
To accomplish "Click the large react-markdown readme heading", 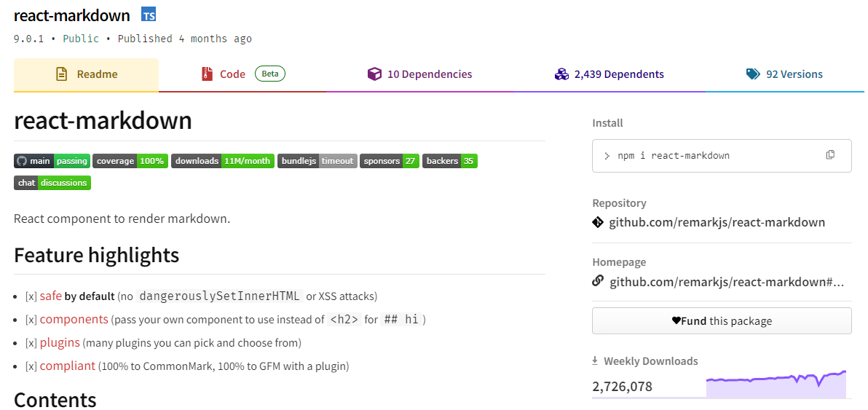I will [x=103, y=121].
